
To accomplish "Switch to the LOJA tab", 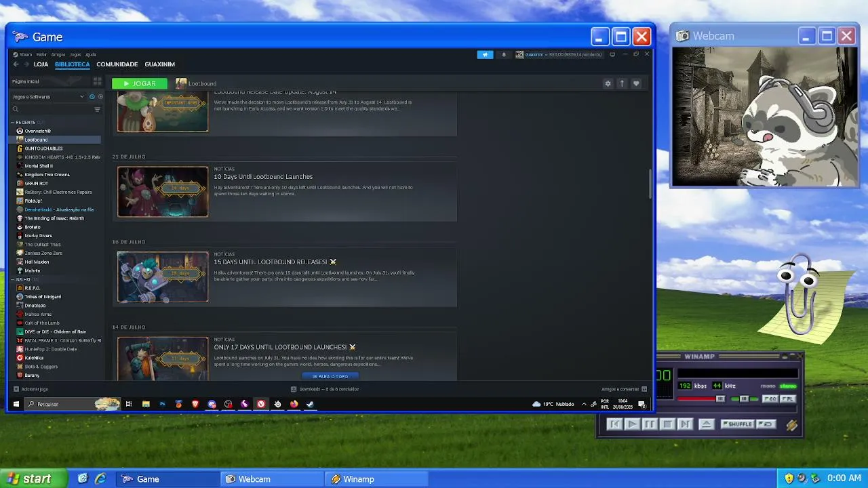I will (x=41, y=64).
